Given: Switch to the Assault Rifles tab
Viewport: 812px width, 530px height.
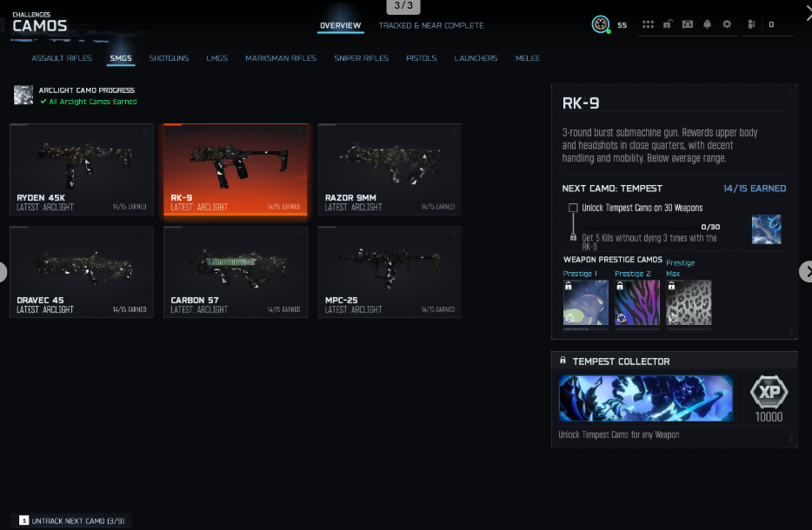Looking at the screenshot, I should (x=62, y=58).
